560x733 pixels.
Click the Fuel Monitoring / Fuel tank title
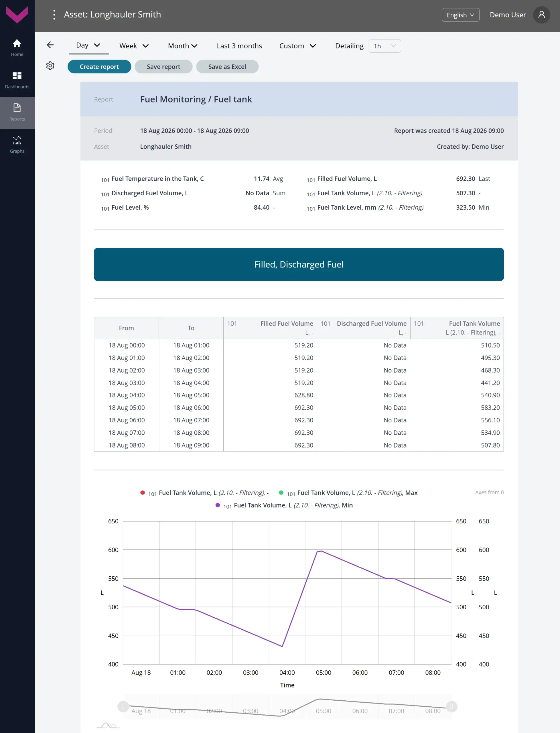pos(196,99)
